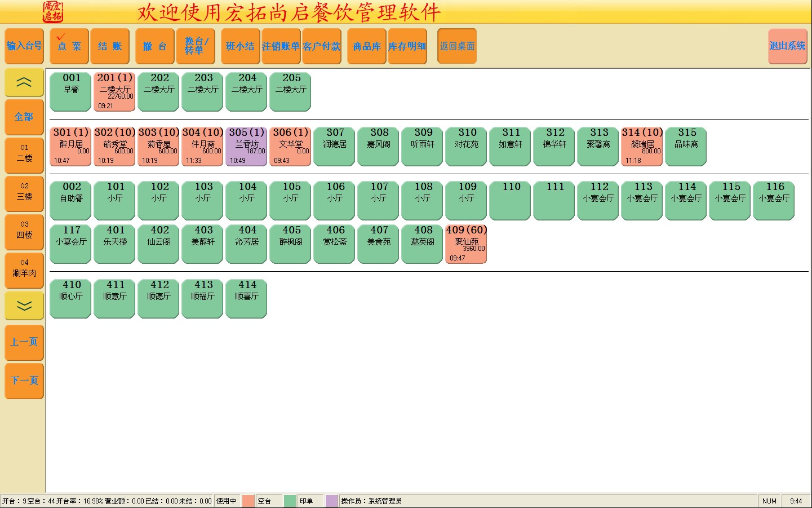
Task: Return to desktop with 返回桌面
Action: [x=457, y=46]
